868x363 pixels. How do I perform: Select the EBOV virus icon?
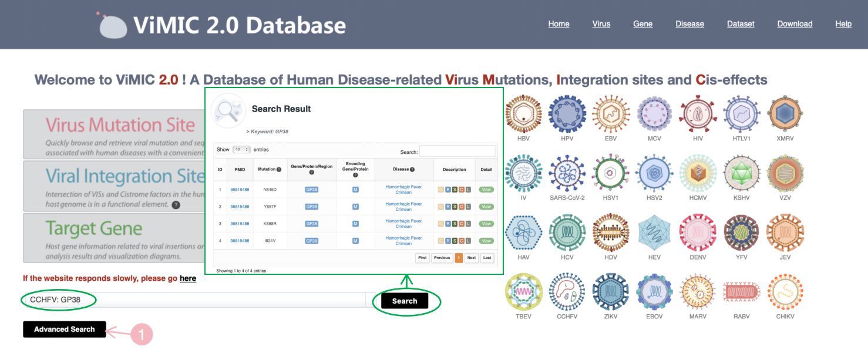654,292
